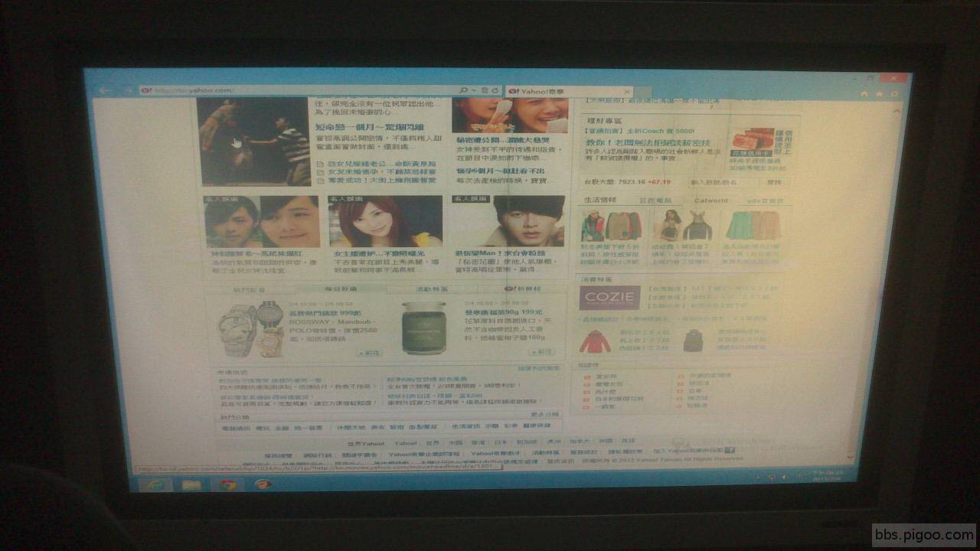Screen dimensions: 980x551
Task: Select the 每日好康 shopping tab
Action: (x=341, y=289)
